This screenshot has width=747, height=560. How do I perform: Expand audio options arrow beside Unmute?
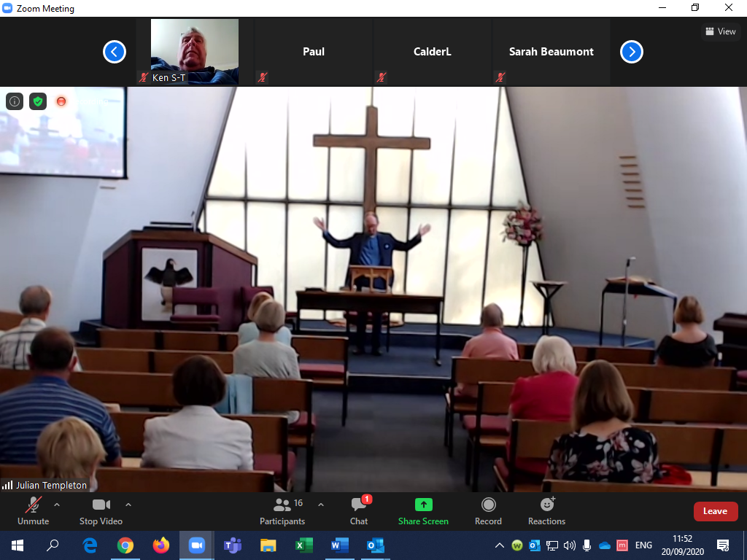(57, 505)
